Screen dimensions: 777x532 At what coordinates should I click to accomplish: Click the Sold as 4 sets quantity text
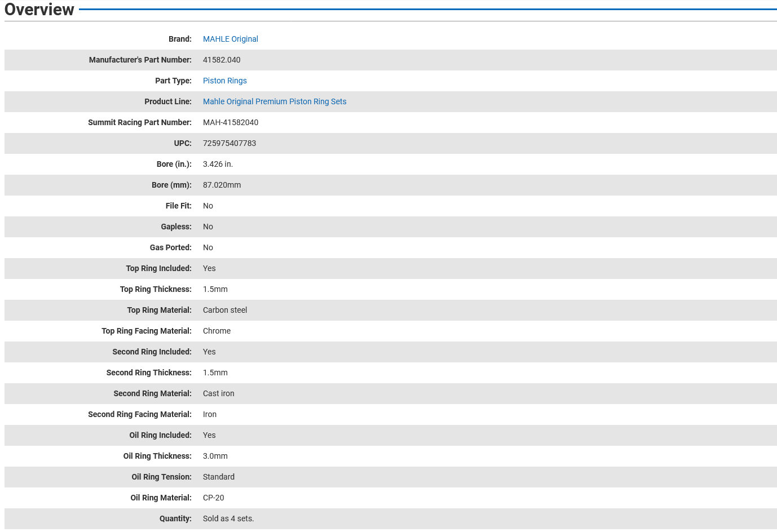point(228,518)
